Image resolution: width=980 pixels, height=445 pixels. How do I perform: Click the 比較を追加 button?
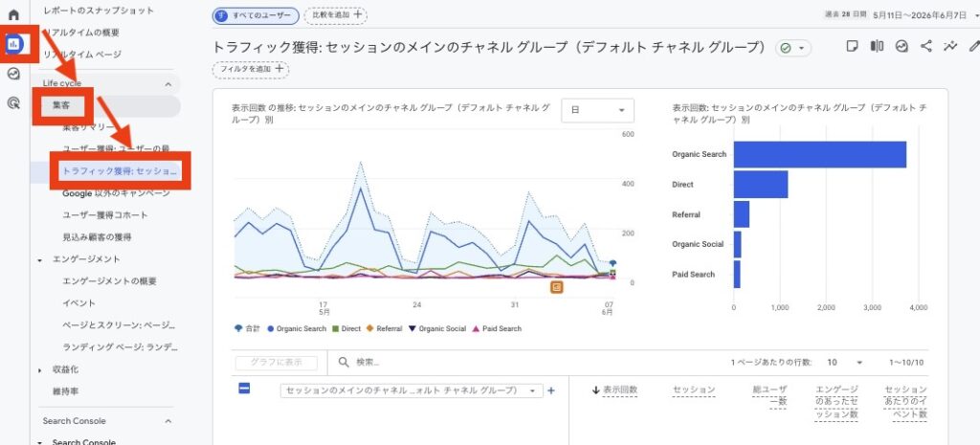pos(335,13)
